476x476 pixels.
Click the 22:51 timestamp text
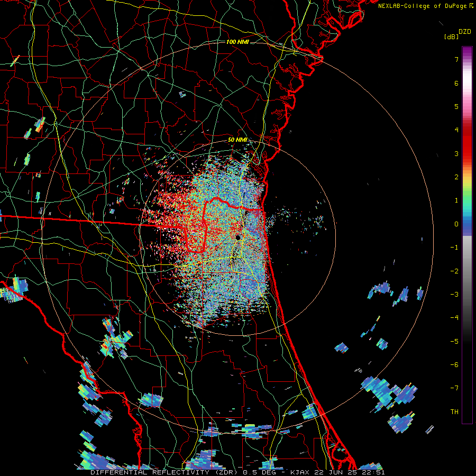pos(374,472)
